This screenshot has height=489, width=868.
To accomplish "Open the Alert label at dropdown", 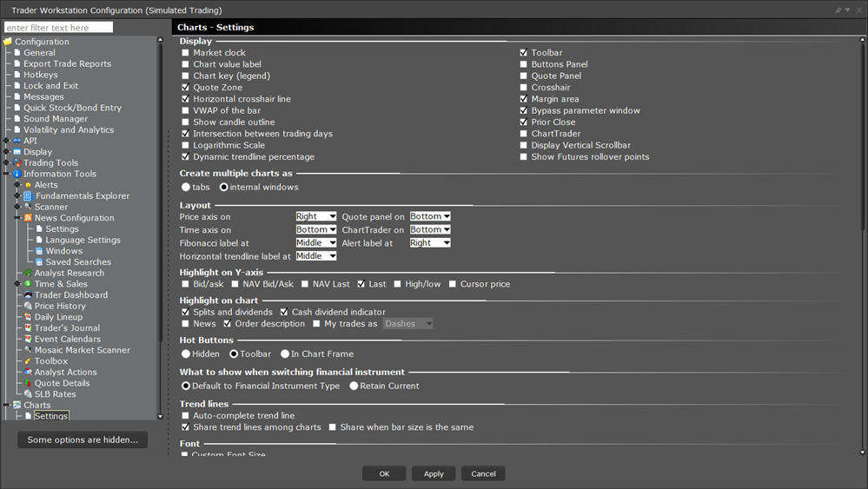I will click(430, 243).
